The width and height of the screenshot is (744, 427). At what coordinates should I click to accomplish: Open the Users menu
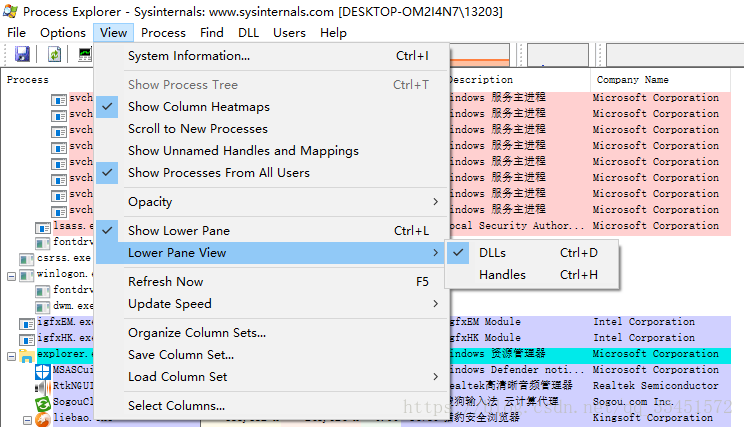pyautogui.click(x=289, y=33)
